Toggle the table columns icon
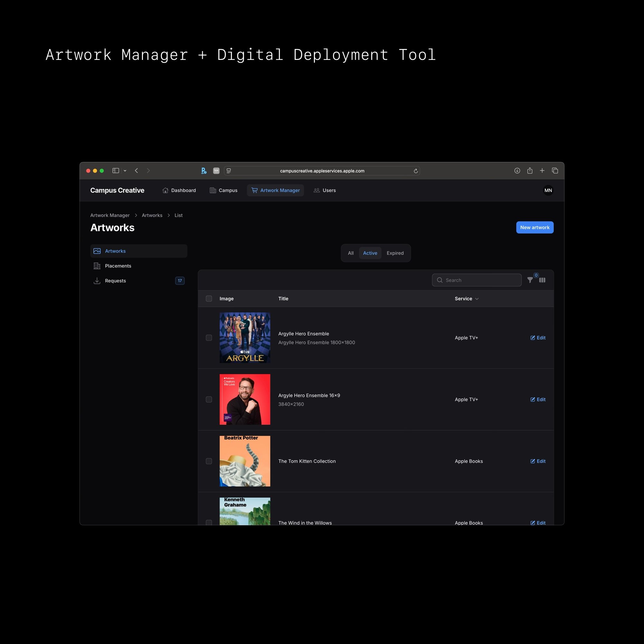Image resolution: width=644 pixels, height=644 pixels. click(542, 280)
